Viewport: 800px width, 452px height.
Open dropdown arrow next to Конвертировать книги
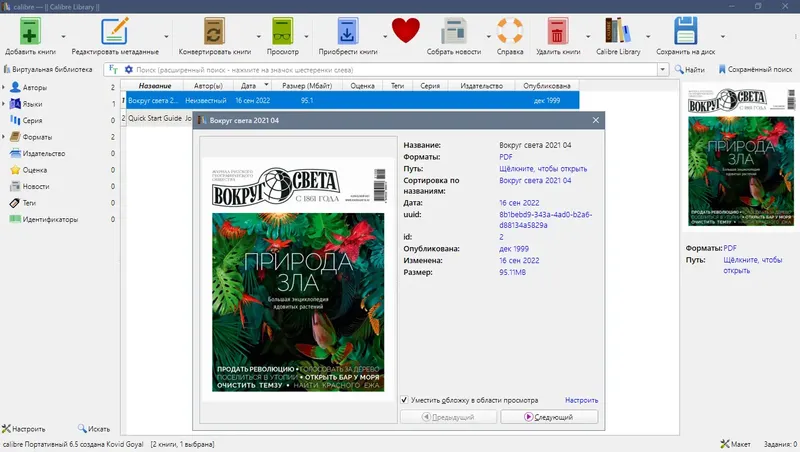coord(258,36)
